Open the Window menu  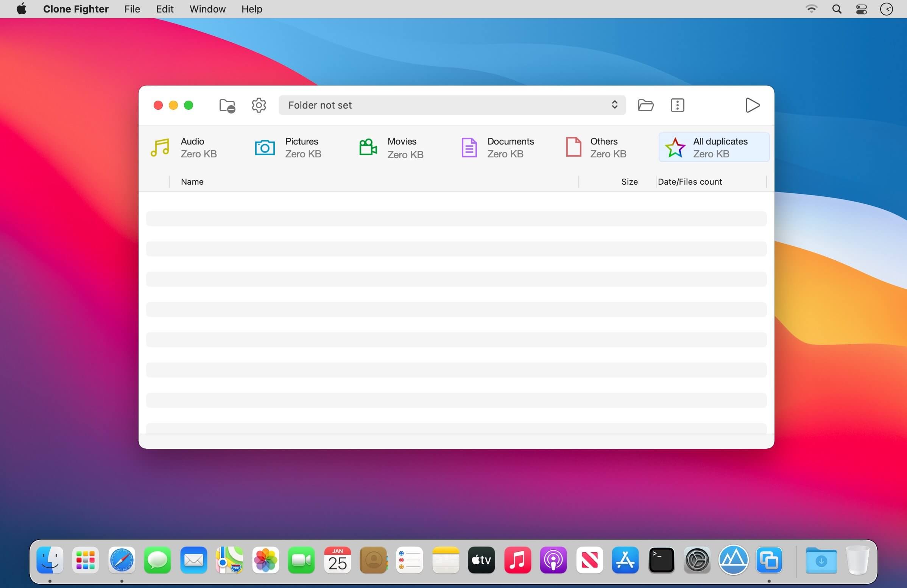[x=207, y=9]
